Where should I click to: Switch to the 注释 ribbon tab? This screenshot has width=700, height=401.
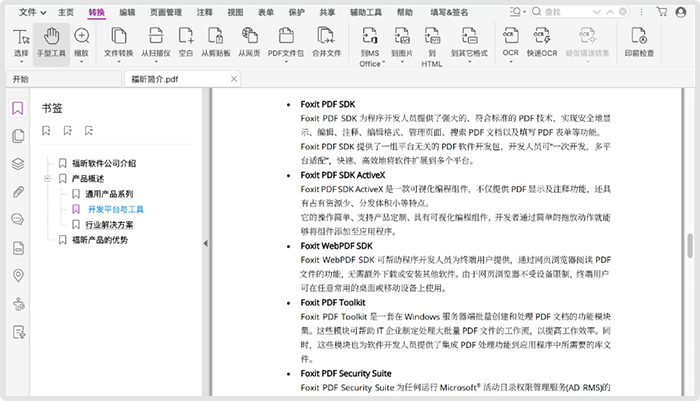[x=204, y=13]
